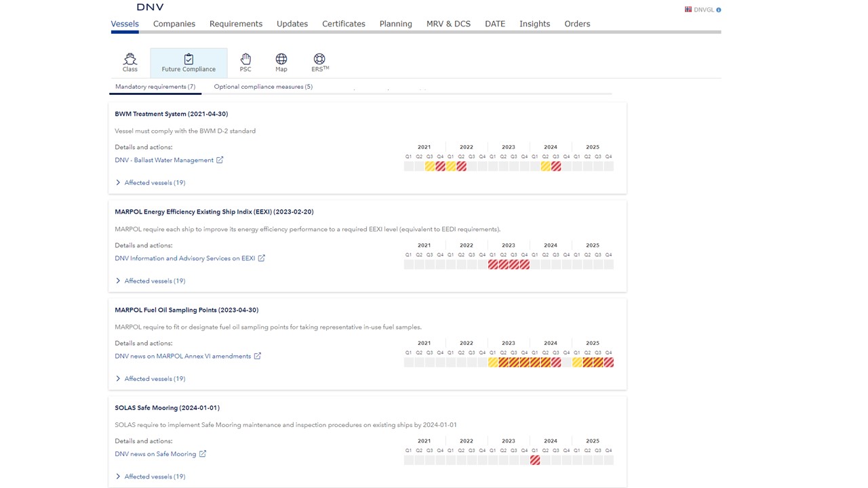
Task: Open the Certificates menu tab
Action: pos(344,24)
